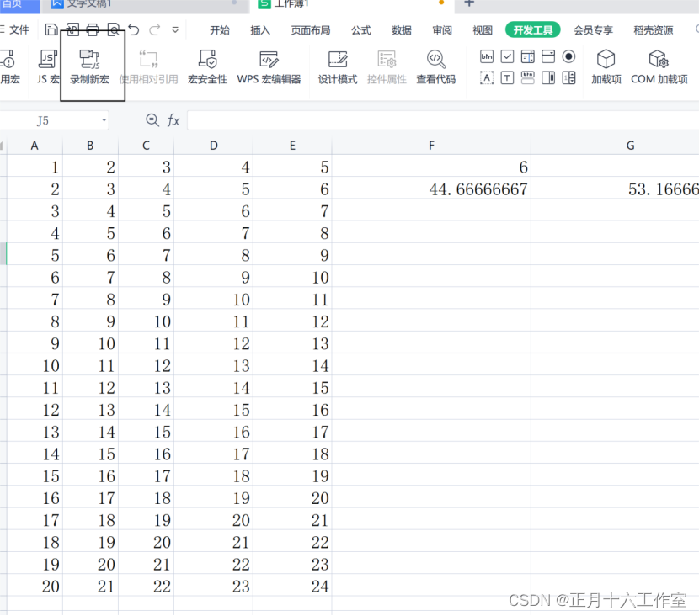699x616 pixels.
Task: Click the print icon in quick access toolbar
Action: [93, 29]
